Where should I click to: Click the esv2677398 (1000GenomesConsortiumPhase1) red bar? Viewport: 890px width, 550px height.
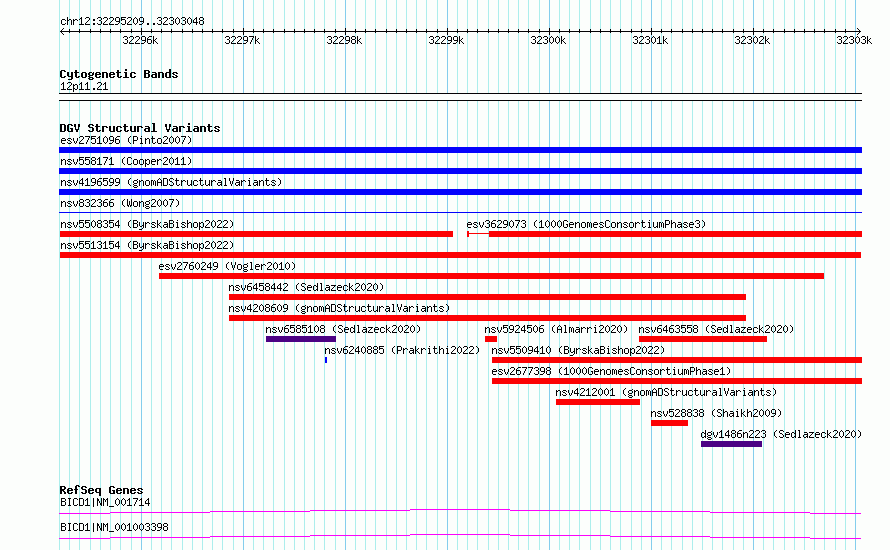677,381
